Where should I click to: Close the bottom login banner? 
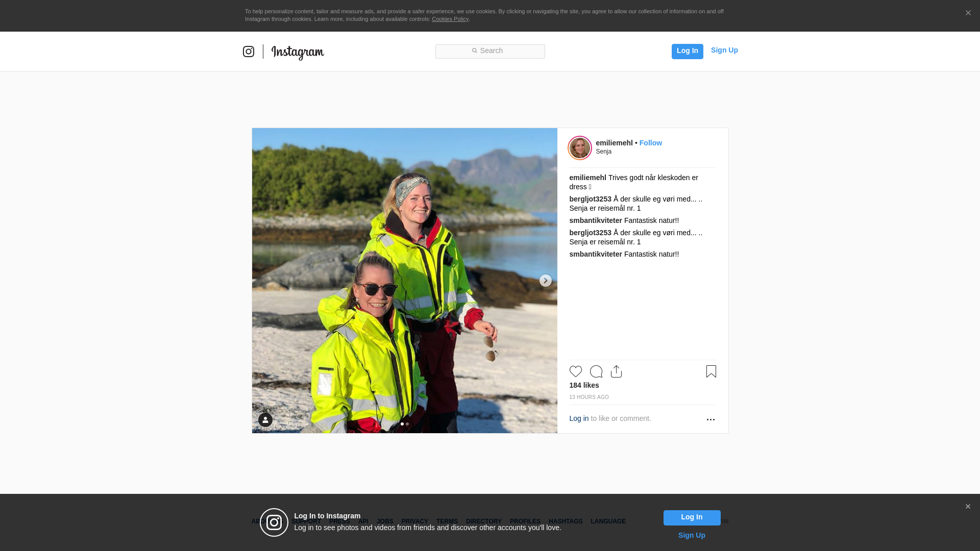[x=968, y=507]
